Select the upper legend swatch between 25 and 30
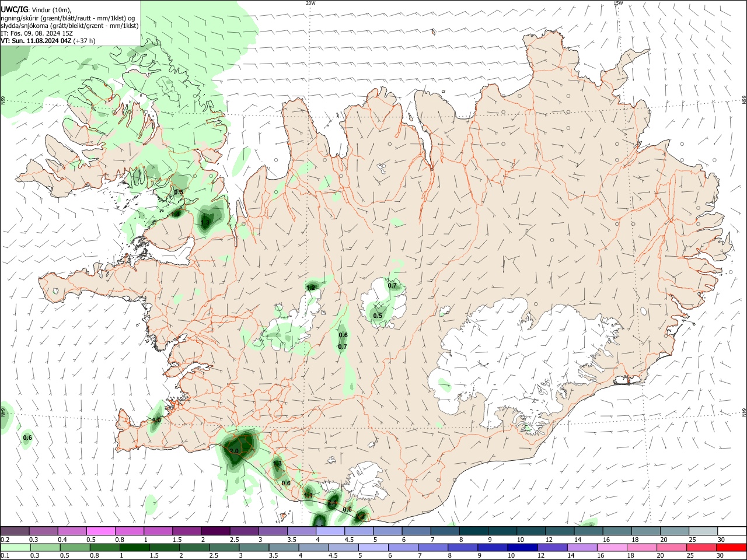 703,531
